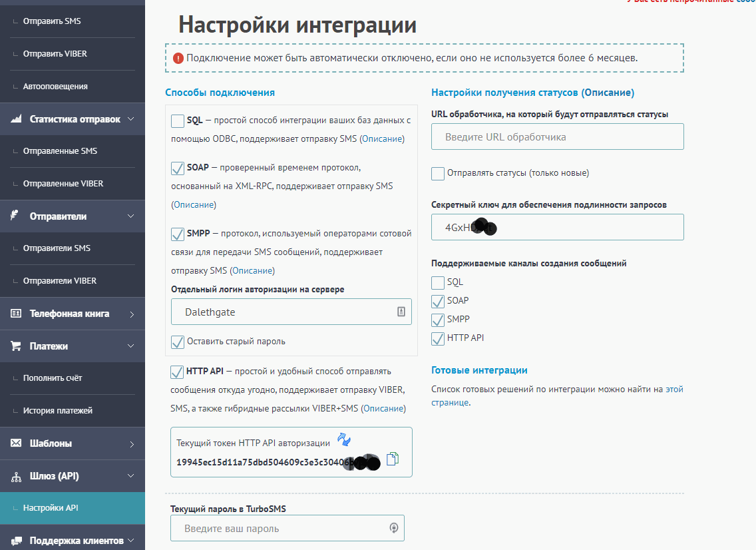Follow the этой странице integrations link

tap(673, 390)
